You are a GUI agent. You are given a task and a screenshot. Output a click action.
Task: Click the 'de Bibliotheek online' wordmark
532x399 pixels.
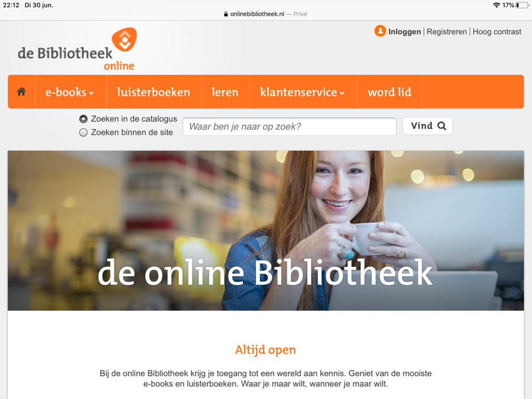[75, 58]
